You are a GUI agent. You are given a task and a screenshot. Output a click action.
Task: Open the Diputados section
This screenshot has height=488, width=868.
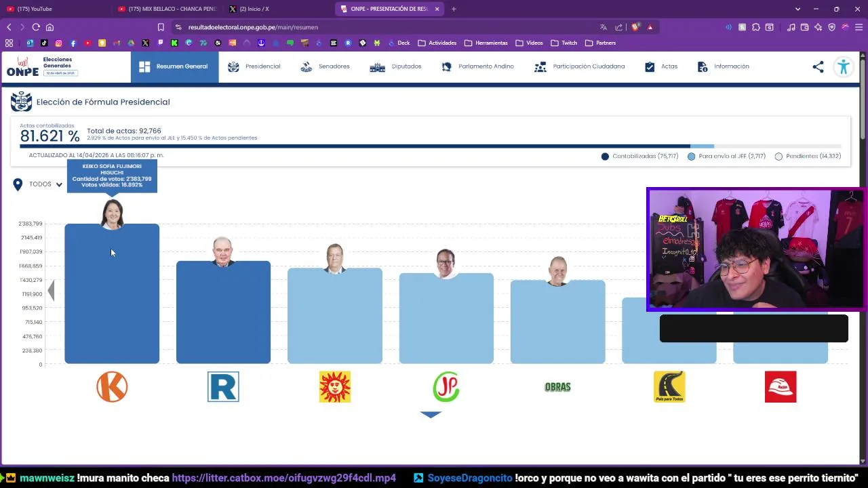tap(395, 66)
